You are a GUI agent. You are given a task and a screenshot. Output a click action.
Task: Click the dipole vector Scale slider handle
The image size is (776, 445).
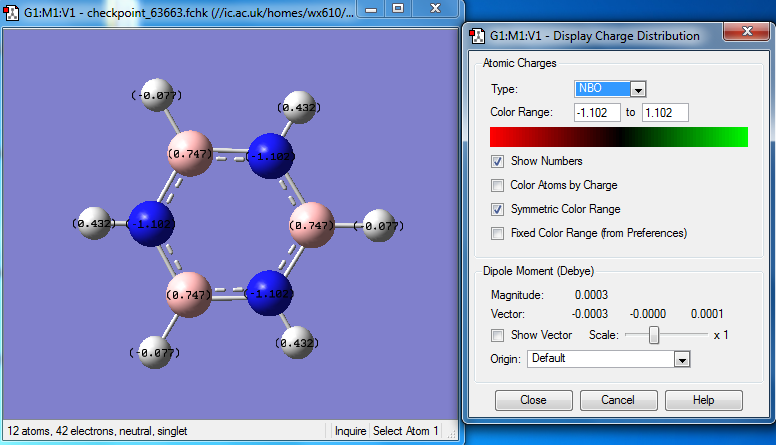[x=654, y=335]
